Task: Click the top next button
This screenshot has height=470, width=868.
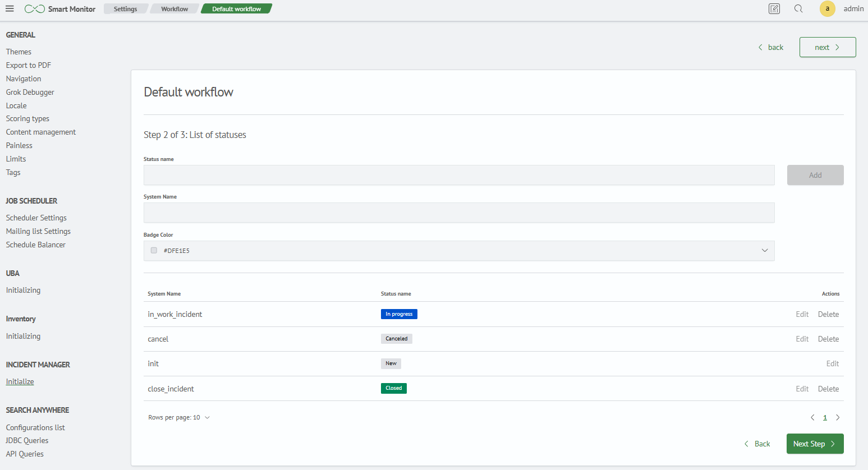Action: tap(828, 47)
